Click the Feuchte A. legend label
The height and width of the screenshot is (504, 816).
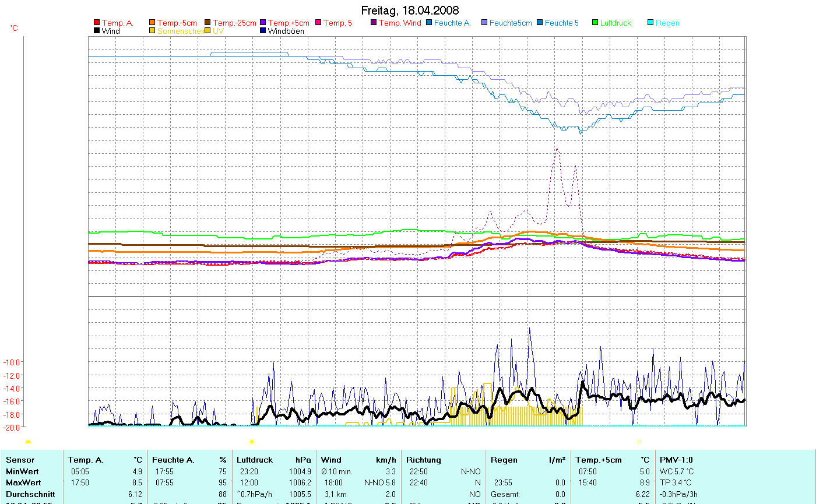[x=452, y=23]
